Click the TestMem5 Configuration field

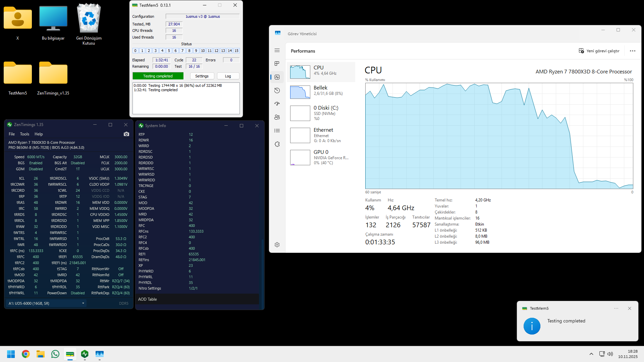pyautogui.click(x=203, y=16)
